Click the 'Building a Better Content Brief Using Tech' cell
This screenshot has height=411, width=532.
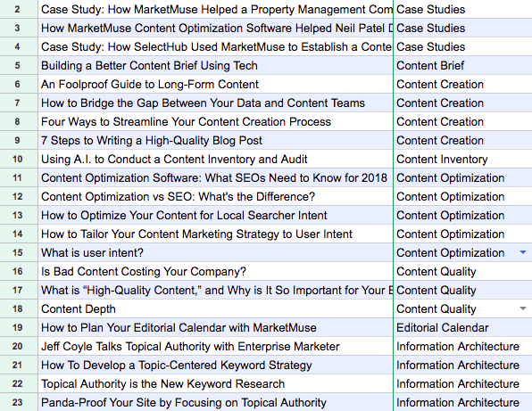215,65
